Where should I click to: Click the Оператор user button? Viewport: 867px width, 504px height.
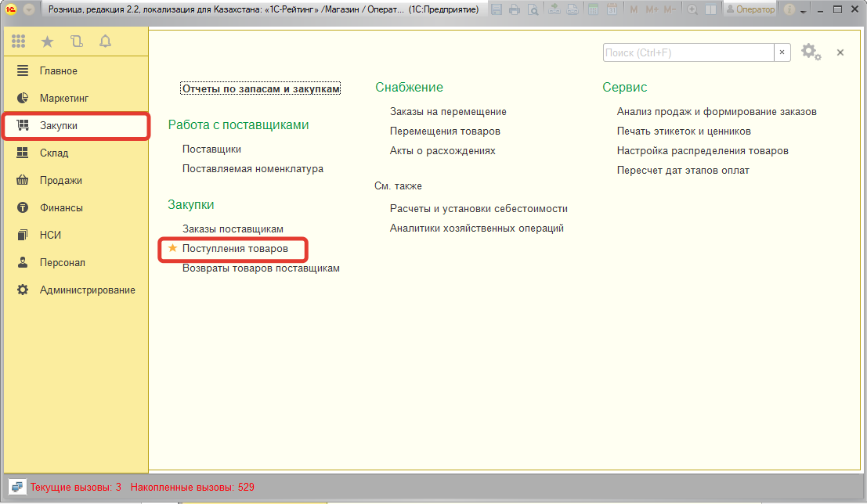tap(750, 10)
